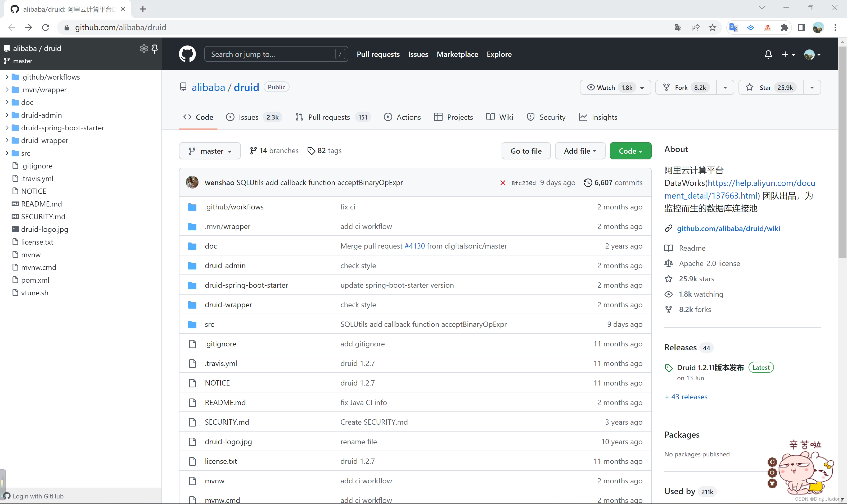The height and width of the screenshot is (504, 847).
Task: Click the failed CI status X icon
Action: click(503, 183)
